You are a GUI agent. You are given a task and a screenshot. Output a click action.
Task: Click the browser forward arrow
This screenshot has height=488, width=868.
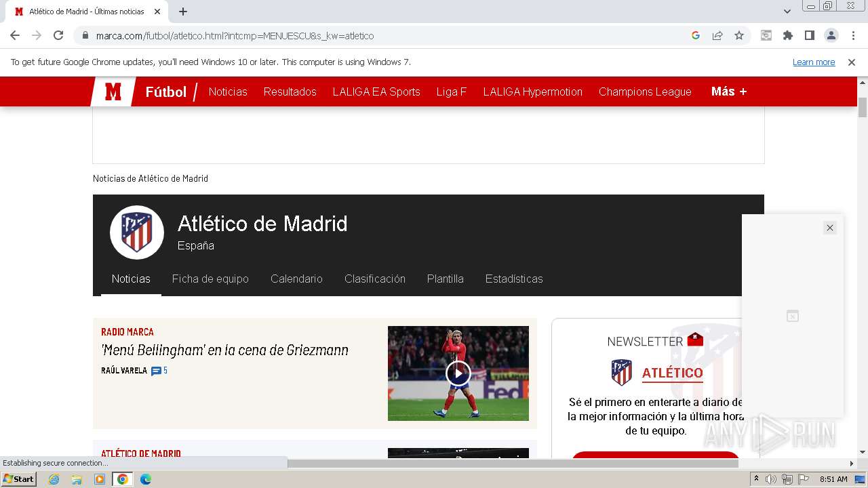coord(37,35)
